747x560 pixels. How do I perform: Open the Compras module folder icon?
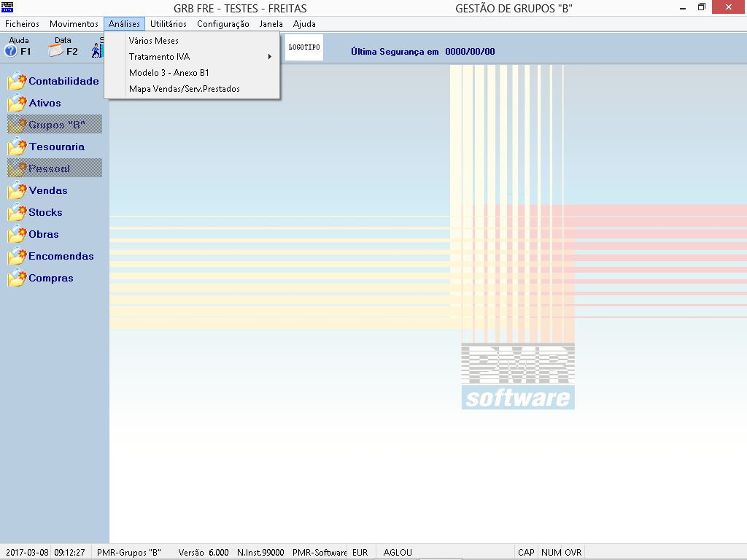coord(18,278)
